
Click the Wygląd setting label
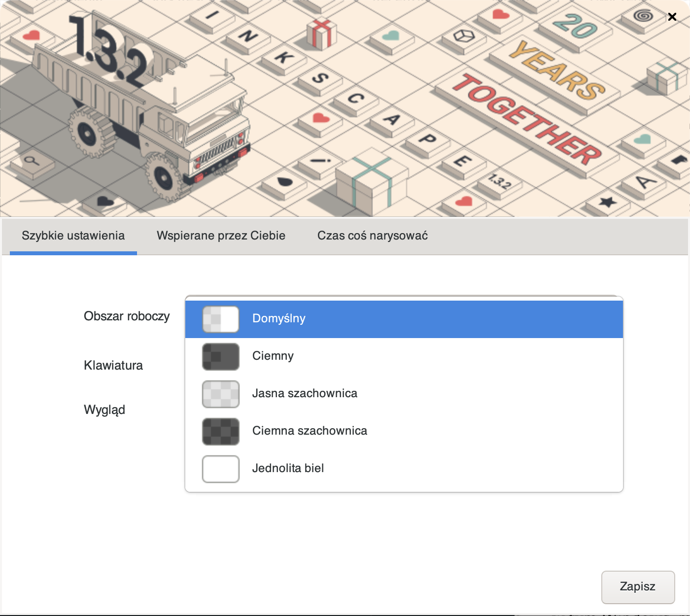pyautogui.click(x=104, y=410)
